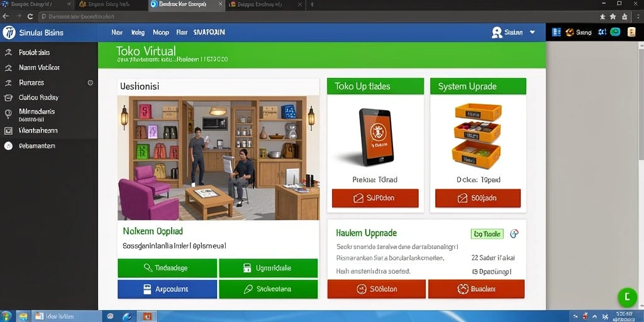Click the virtual store room thumbnail
The height and width of the screenshot is (322, 644).
(x=218, y=158)
